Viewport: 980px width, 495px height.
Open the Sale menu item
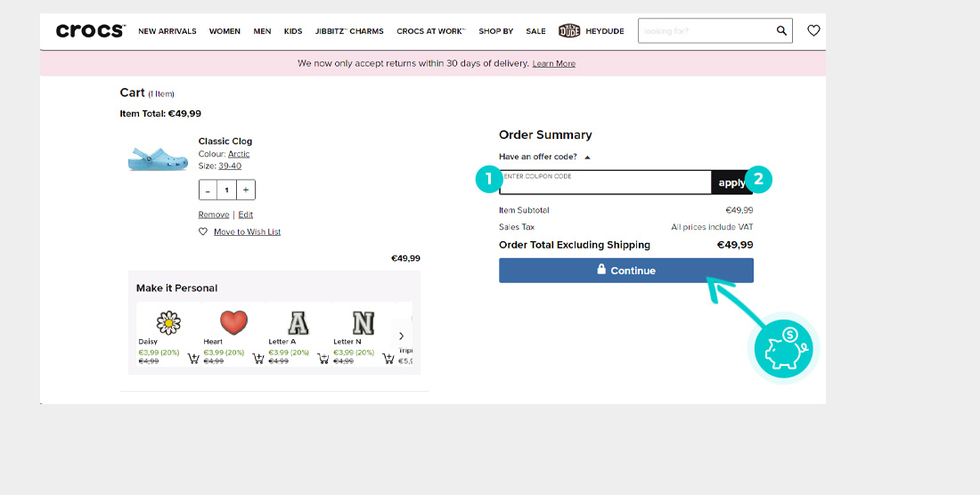[x=535, y=31]
